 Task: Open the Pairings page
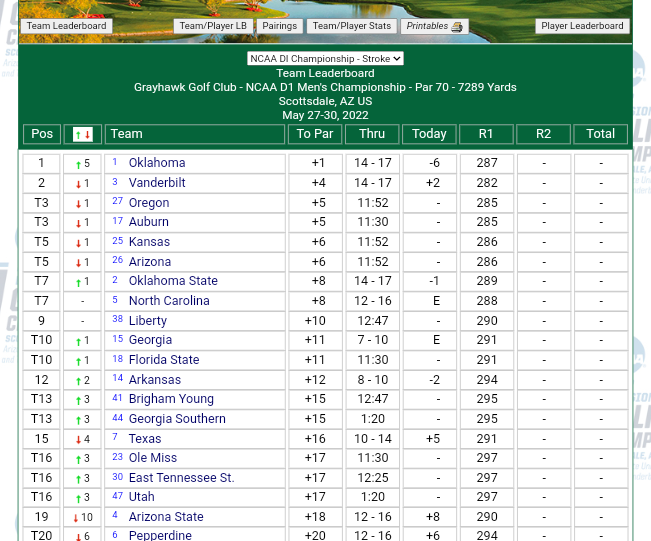pos(279,26)
